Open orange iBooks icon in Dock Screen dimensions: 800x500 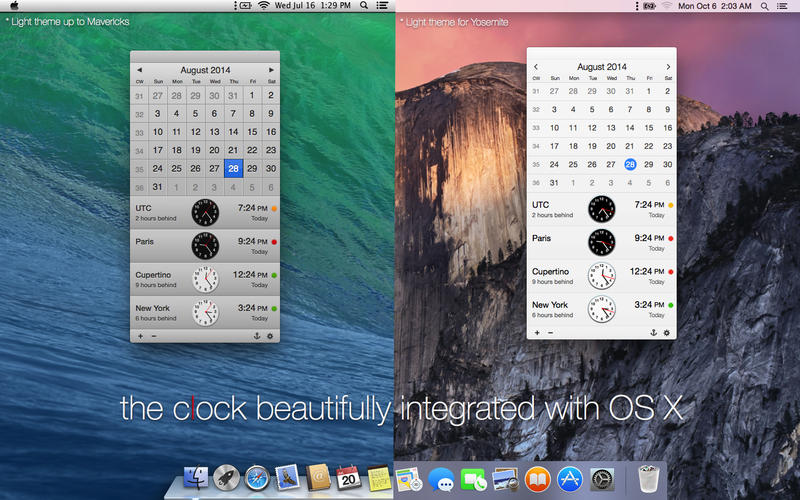(538, 480)
